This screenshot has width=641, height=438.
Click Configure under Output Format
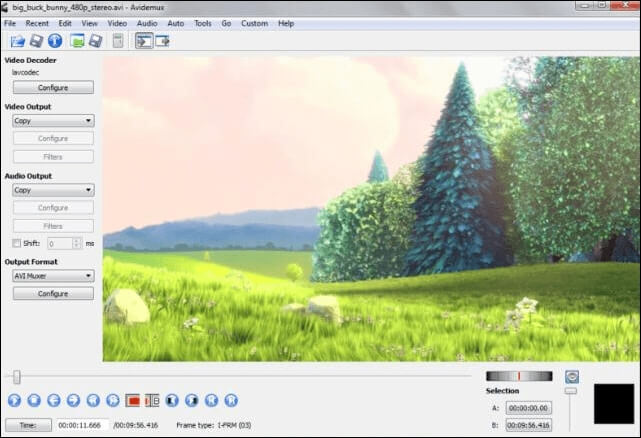click(53, 294)
